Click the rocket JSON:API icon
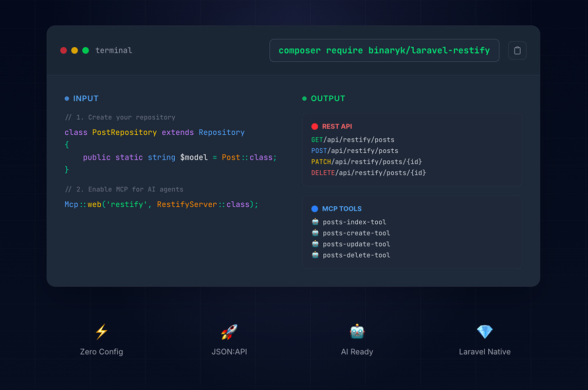This screenshot has width=588, height=390. tap(229, 331)
